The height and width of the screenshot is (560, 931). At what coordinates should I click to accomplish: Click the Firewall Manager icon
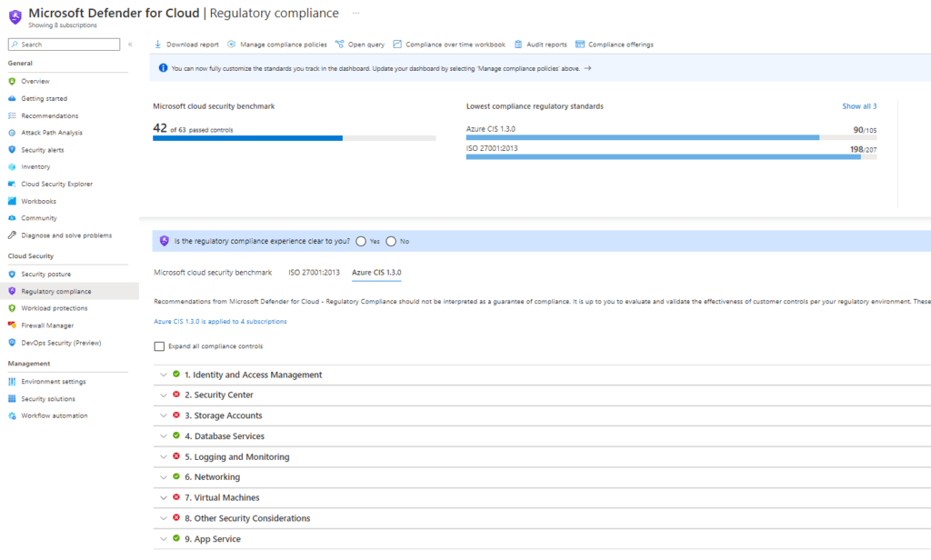[12, 325]
